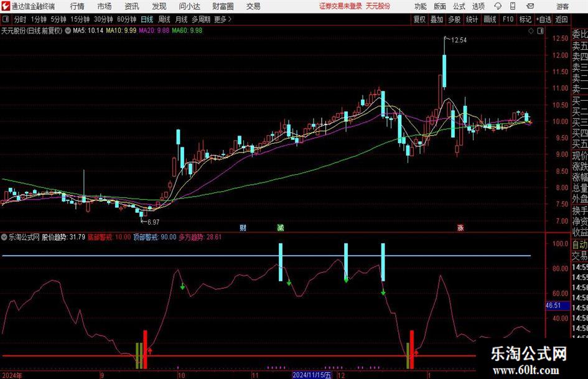Switch to 月线 monthly period
The image size is (588, 379).
click(x=181, y=19)
